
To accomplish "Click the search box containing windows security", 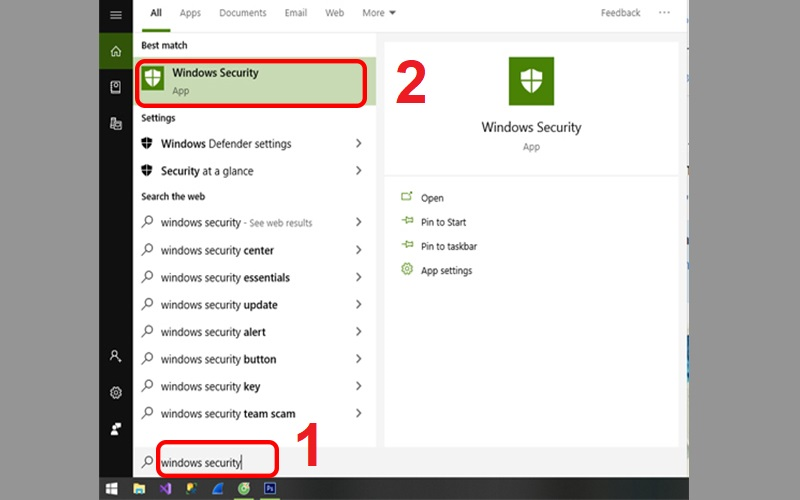I will (x=210, y=462).
